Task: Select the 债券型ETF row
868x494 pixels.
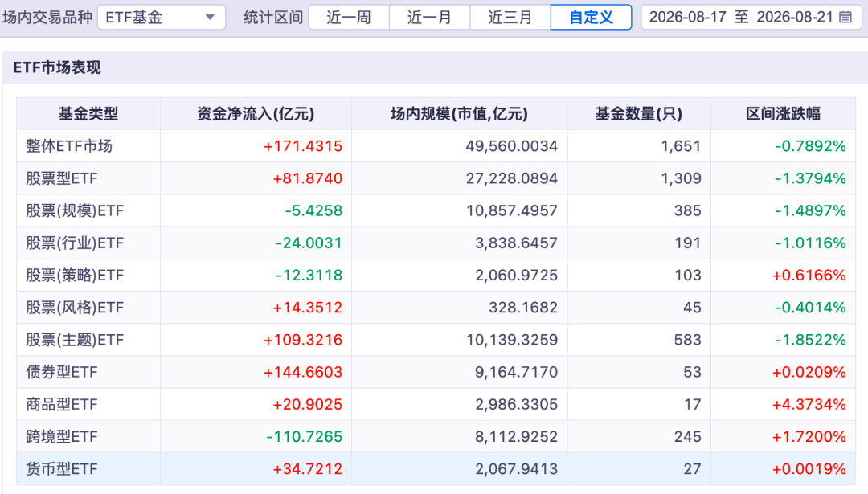Action: 436,372
